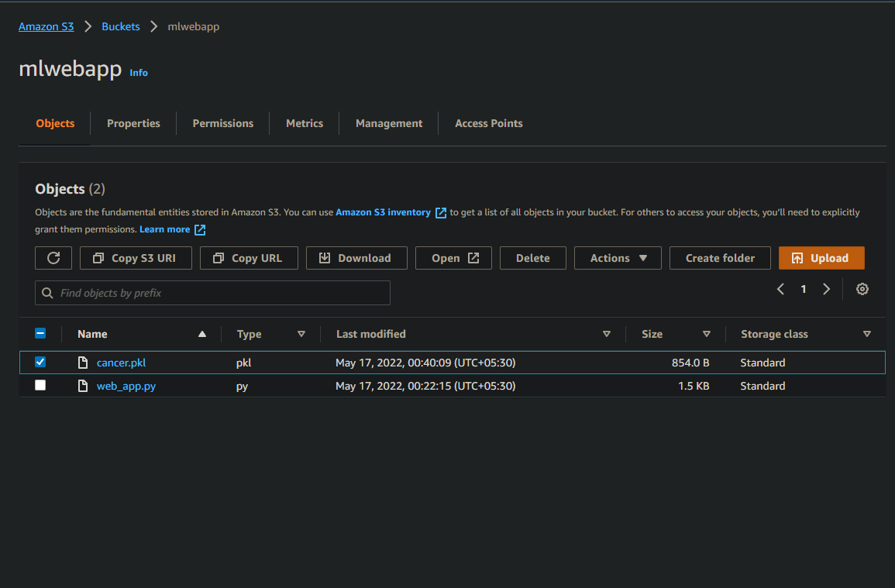Click Standard storage class for web_app.py
895x588 pixels.
[x=762, y=386]
